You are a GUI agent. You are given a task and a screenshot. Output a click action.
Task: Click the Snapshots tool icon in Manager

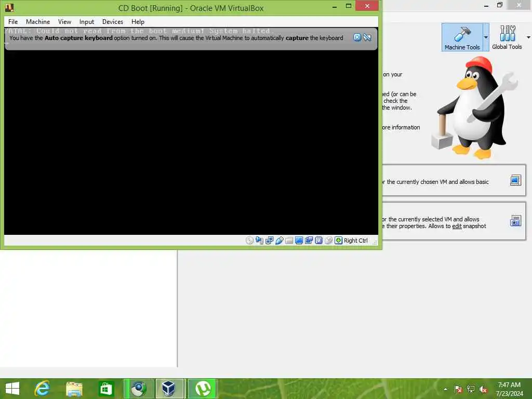515,221
